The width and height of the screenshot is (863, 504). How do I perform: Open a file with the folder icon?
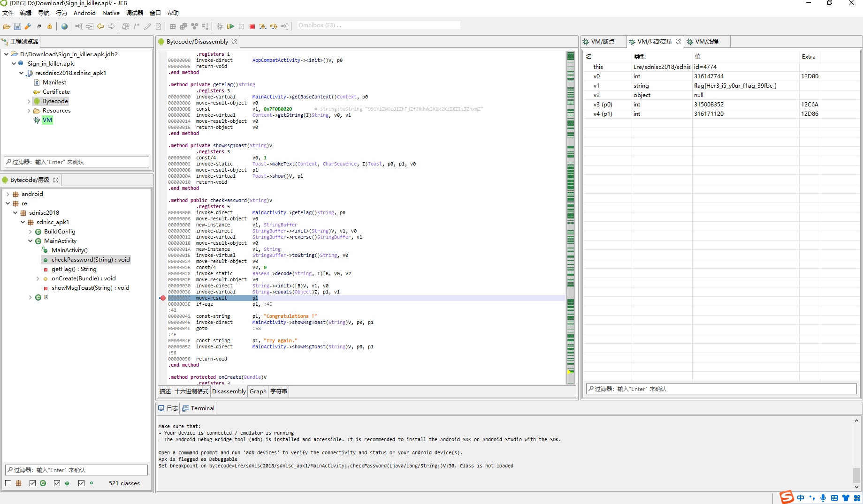click(7, 26)
